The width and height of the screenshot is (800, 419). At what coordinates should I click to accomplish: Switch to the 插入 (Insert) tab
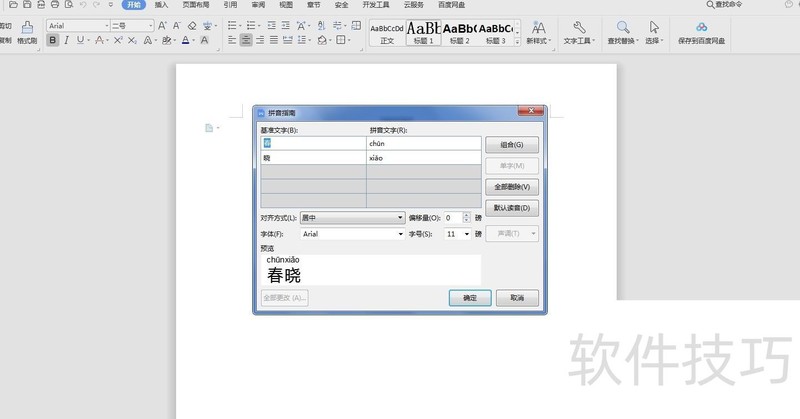pyautogui.click(x=161, y=5)
